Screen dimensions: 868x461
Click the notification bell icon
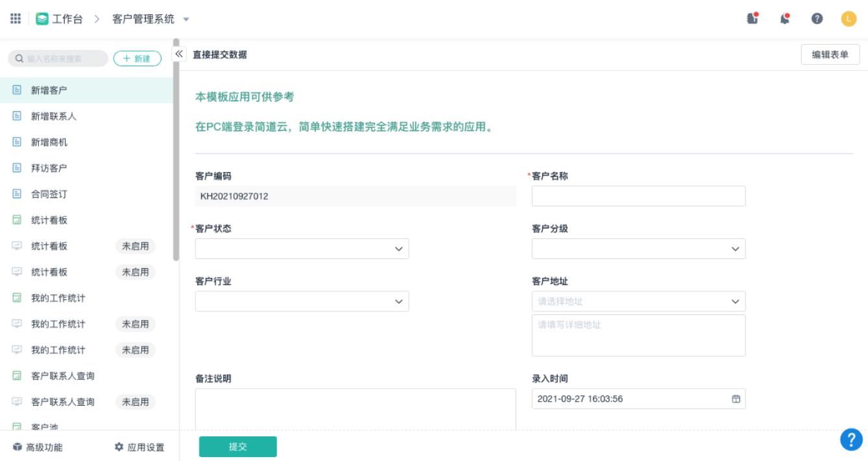tap(785, 18)
